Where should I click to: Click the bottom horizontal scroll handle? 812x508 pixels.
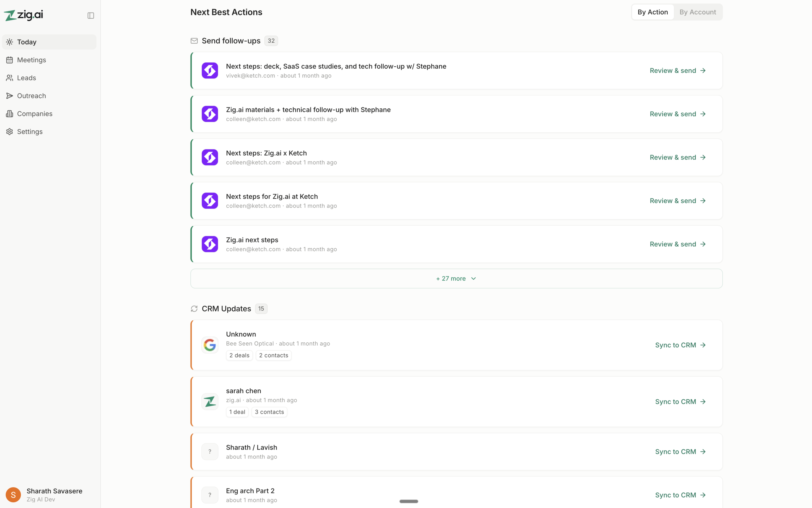click(x=408, y=501)
